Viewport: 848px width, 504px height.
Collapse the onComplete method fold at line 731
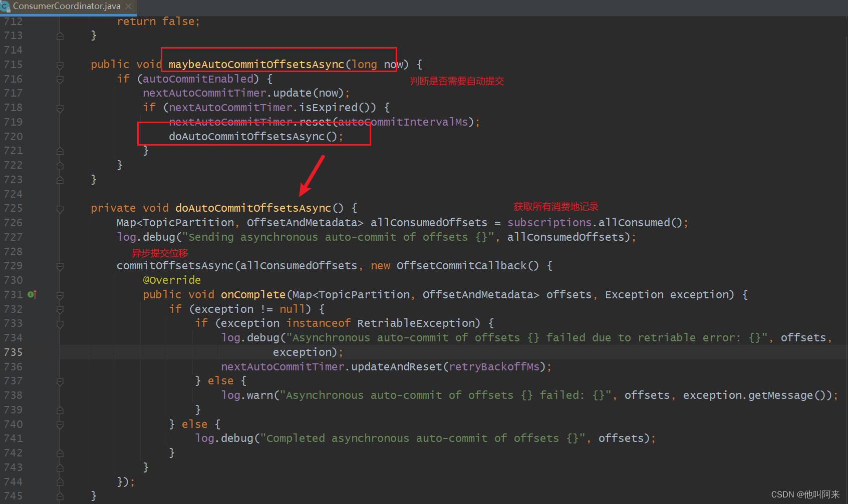(60, 295)
